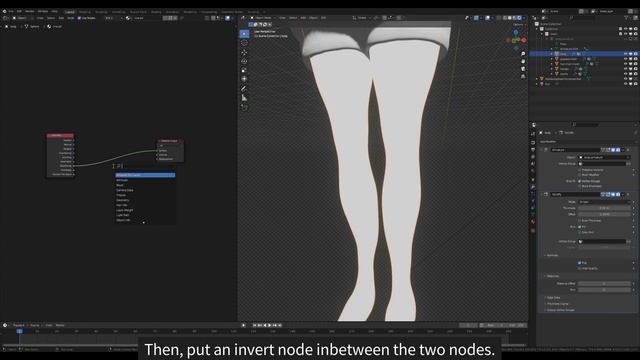Toggle Only Rim checkbox
The image size is (640, 360).
580,232
